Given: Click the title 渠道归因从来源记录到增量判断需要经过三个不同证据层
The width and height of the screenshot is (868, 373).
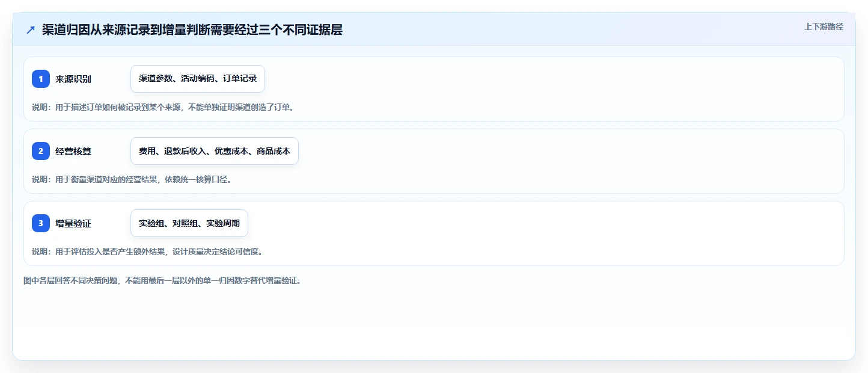Looking at the screenshot, I should (x=192, y=30).
